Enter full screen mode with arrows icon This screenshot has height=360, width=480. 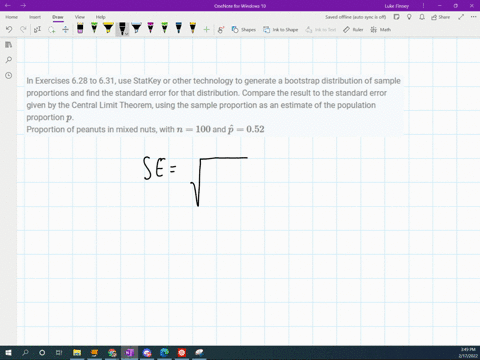pyautogui.click(x=461, y=17)
